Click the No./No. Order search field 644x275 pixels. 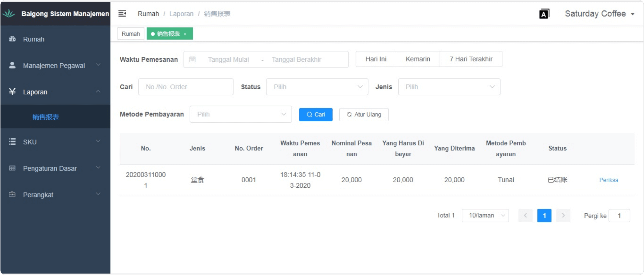tap(186, 87)
